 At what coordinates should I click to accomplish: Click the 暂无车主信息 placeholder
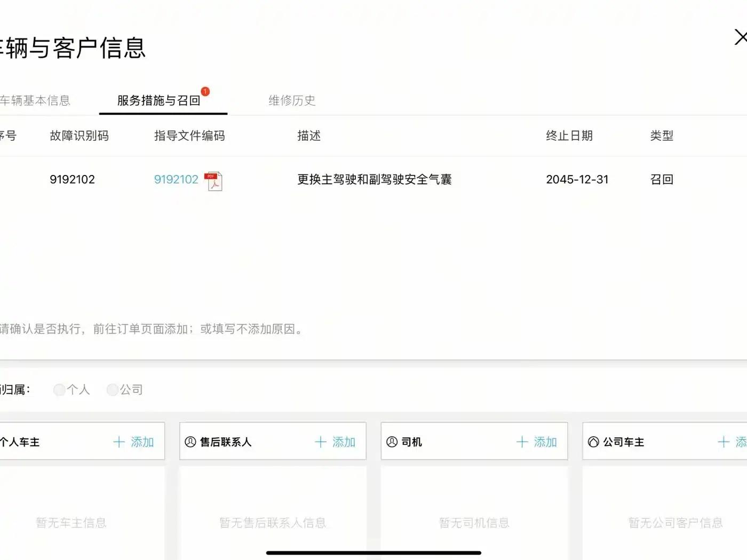71,523
